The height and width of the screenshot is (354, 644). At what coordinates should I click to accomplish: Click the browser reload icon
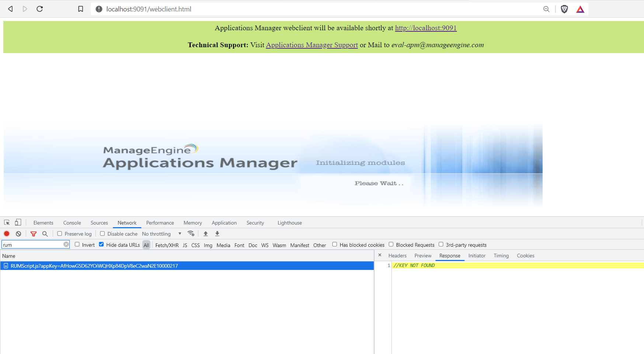[x=40, y=9]
